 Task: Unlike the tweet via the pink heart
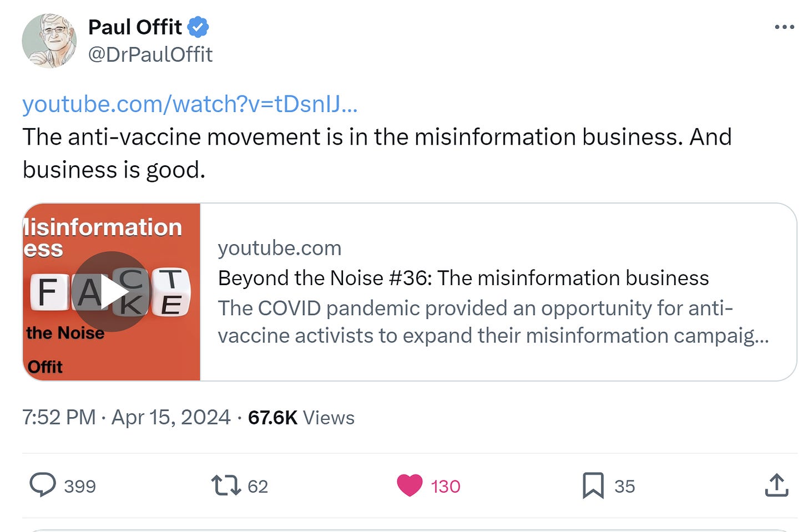click(x=410, y=485)
